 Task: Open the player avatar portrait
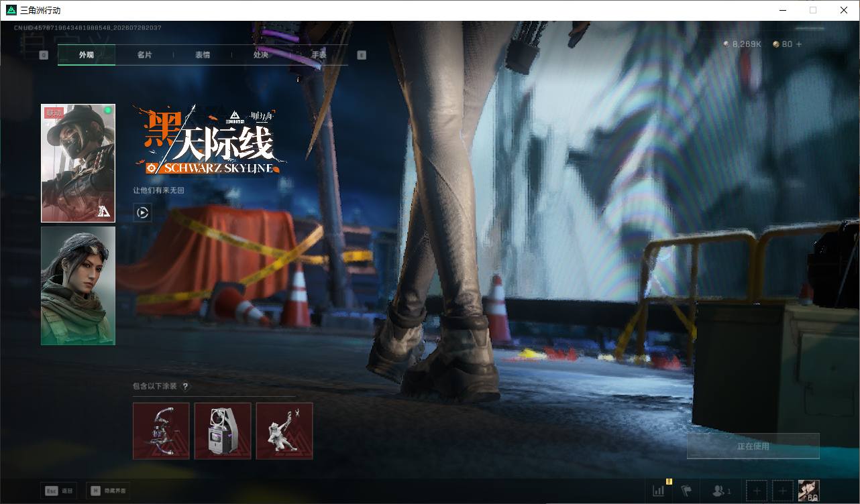click(809, 491)
